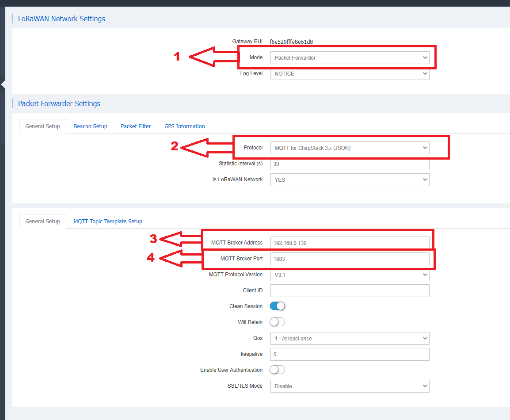This screenshot has width=510, height=420.
Task: Select the Packet Forwarder General Setup tab
Action: coord(42,126)
